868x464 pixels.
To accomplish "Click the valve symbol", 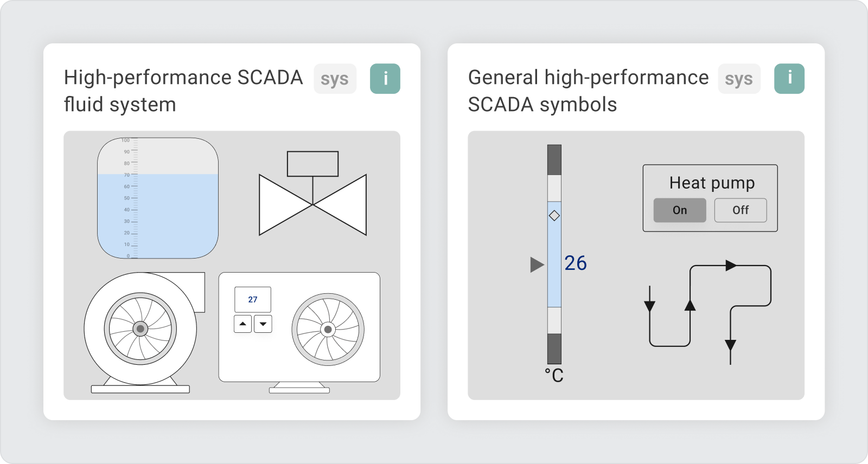I will (x=312, y=205).
